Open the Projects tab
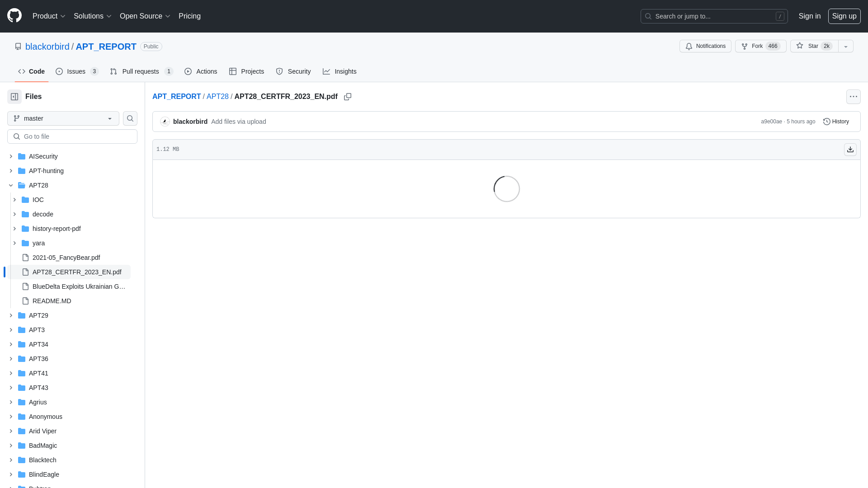This screenshot has width=868, height=488. 246,71
